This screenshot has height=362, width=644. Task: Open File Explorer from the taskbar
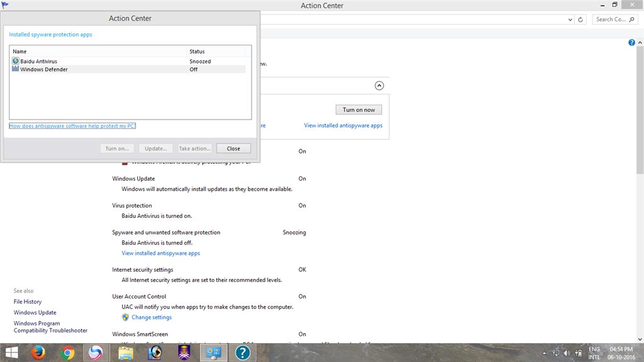[x=126, y=353]
